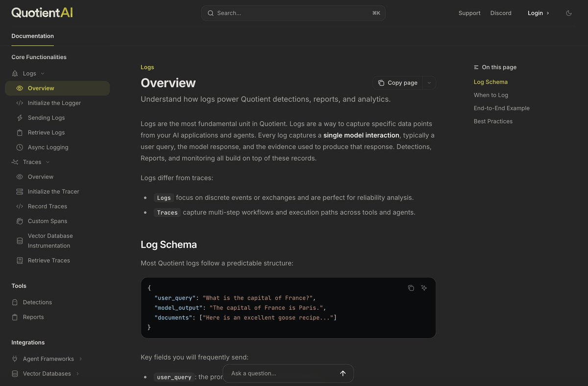
Task: Click the lightning icon beside Sending Logs
Action: (x=20, y=118)
